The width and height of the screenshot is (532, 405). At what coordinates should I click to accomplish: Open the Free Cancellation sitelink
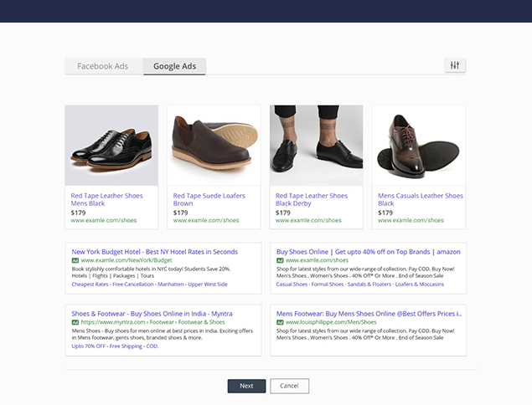tap(133, 285)
